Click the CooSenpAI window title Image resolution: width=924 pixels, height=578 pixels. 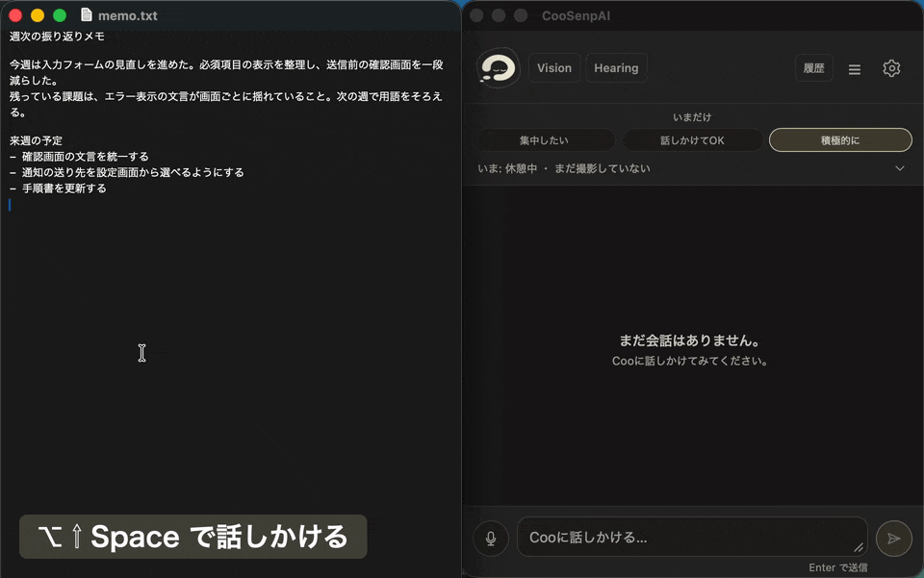(576, 16)
